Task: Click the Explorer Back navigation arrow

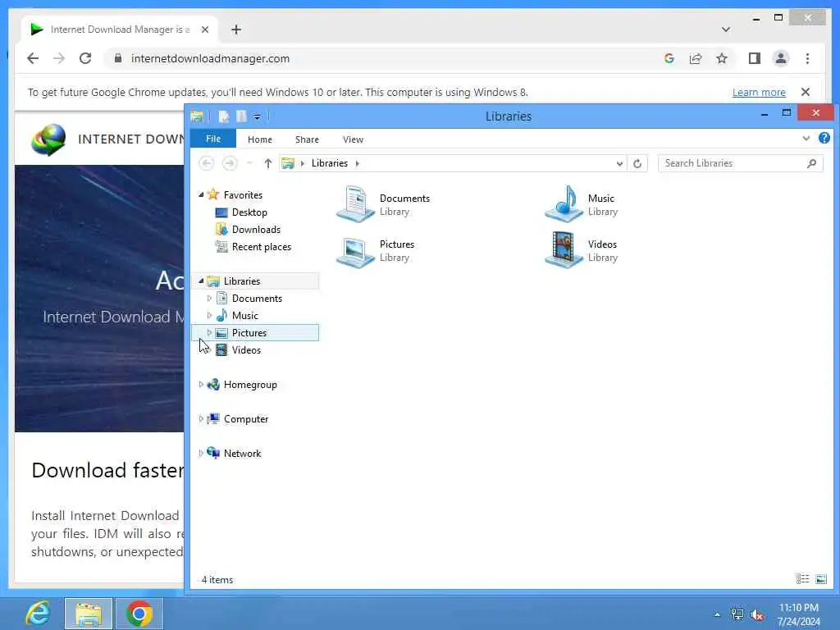Action: pyautogui.click(x=206, y=163)
